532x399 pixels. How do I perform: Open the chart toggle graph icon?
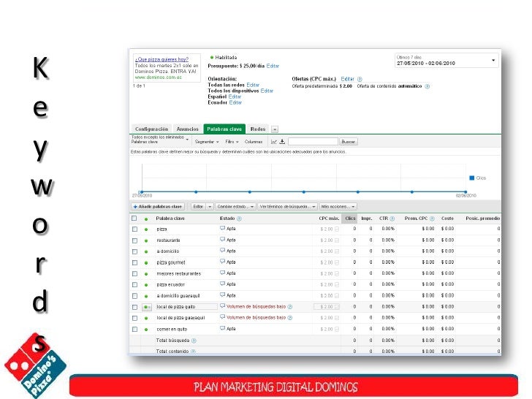click(274, 142)
